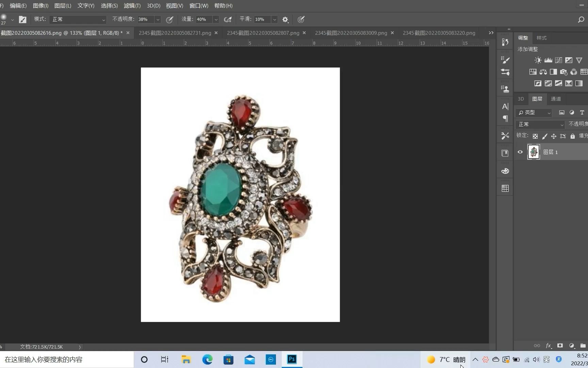This screenshot has height=368, width=588.
Task: Add a Hue/Saturation adjustment
Action: click(x=533, y=72)
